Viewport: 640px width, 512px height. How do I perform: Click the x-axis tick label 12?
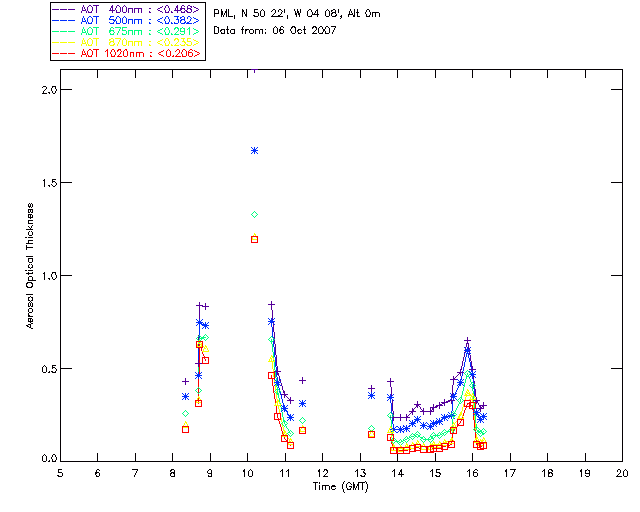(x=322, y=473)
